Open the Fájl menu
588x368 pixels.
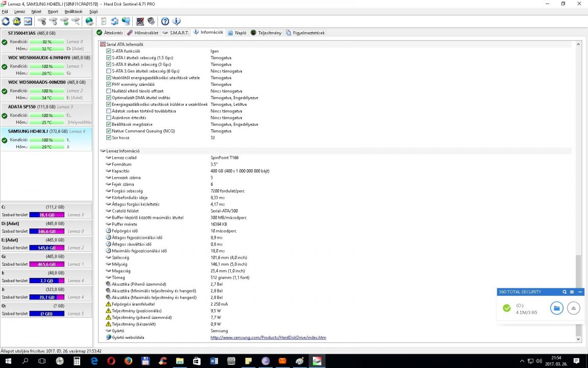click(x=5, y=12)
